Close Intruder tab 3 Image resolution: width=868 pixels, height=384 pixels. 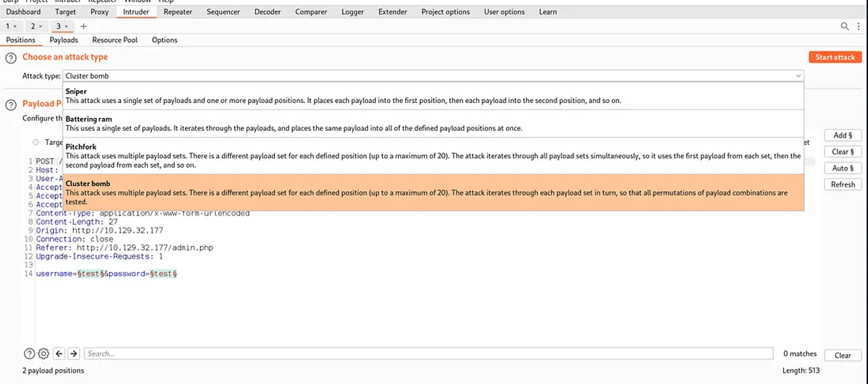[66, 26]
